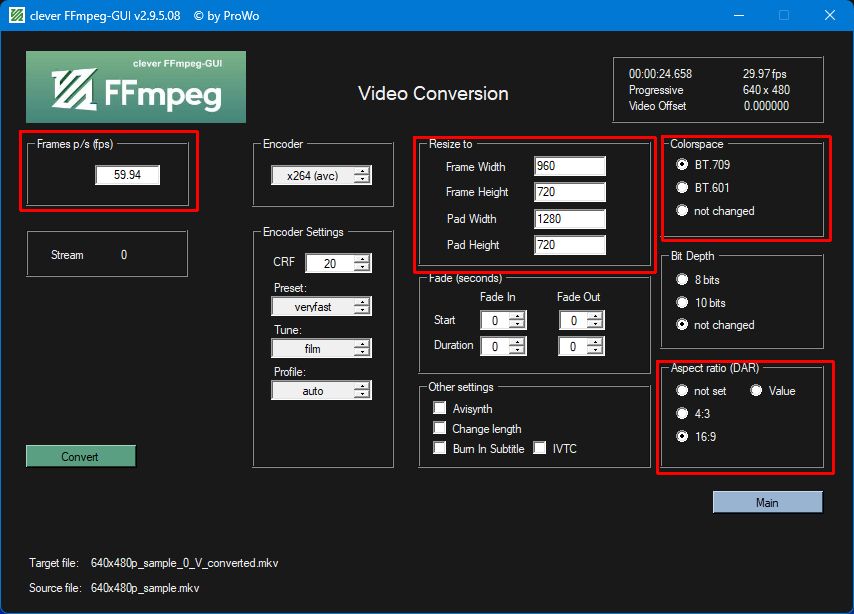Viewport: 854px width, 614px height.
Task: Click the CRF value field
Action: coord(330,264)
